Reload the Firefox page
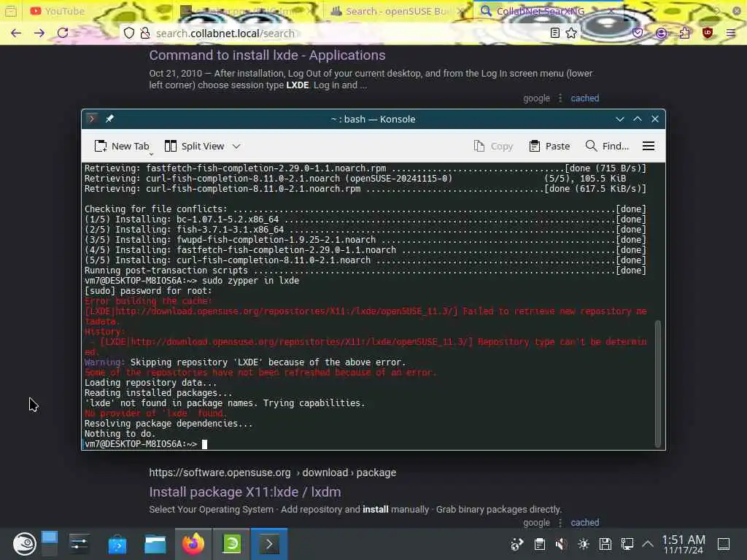 click(x=63, y=33)
